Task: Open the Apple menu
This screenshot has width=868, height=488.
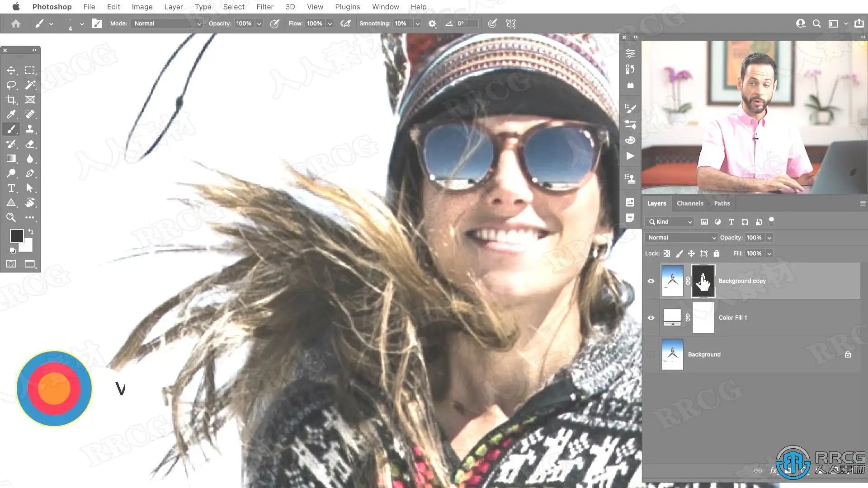Action: 16,6
